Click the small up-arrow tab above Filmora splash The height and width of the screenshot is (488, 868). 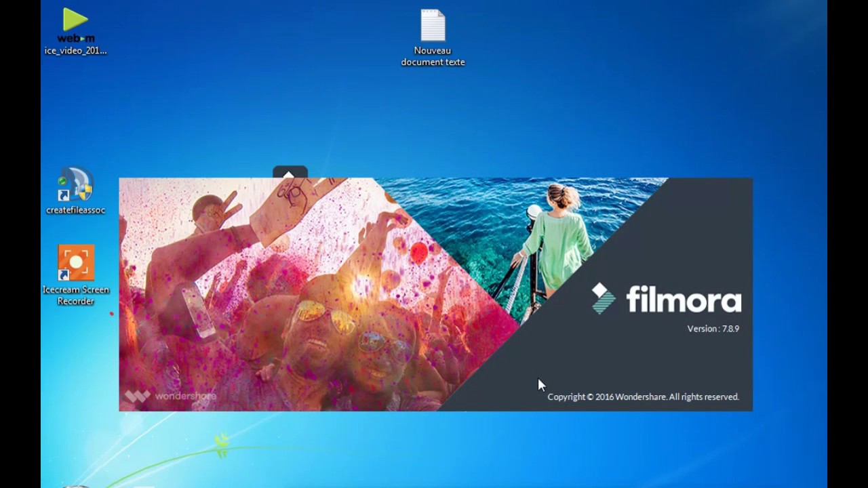290,173
